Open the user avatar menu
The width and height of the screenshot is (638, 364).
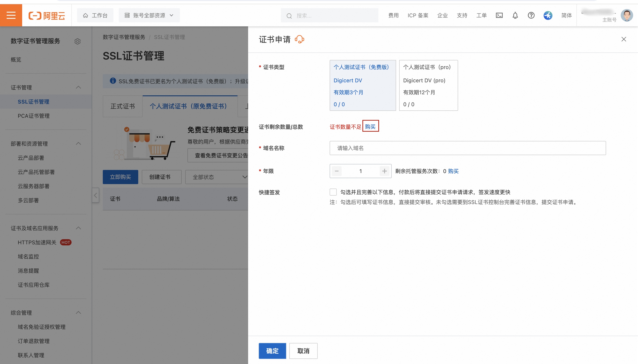(627, 15)
